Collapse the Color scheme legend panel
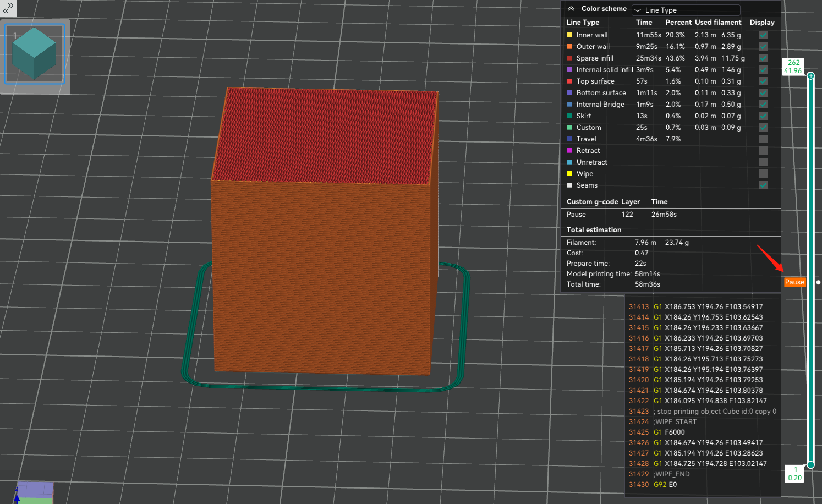The width and height of the screenshot is (822, 504). (x=571, y=9)
